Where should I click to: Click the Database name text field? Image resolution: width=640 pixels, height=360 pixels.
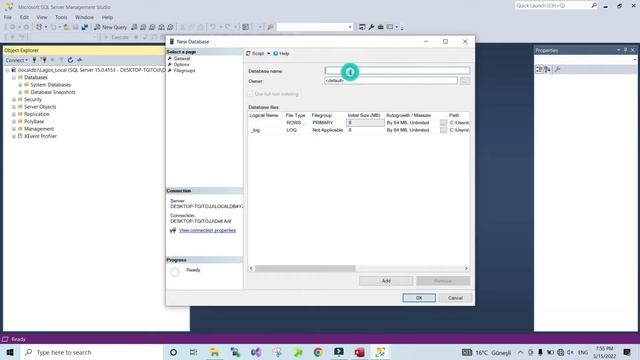(x=397, y=71)
